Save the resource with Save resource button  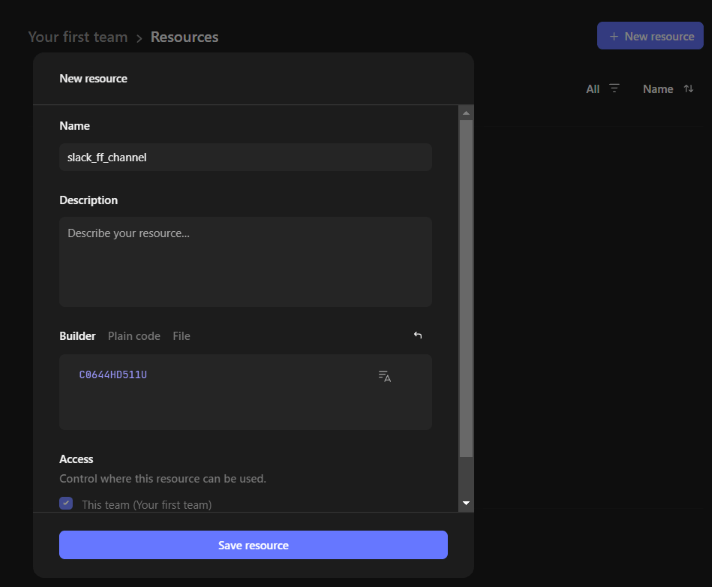click(253, 545)
